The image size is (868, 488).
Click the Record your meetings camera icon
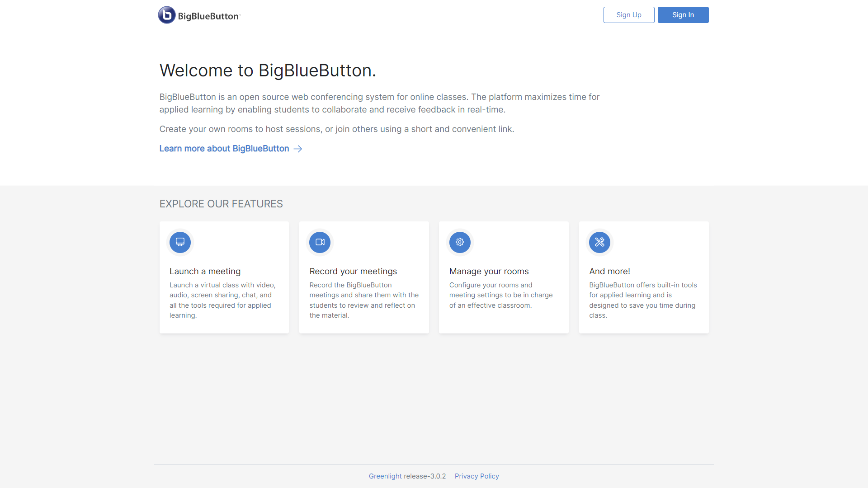(320, 242)
